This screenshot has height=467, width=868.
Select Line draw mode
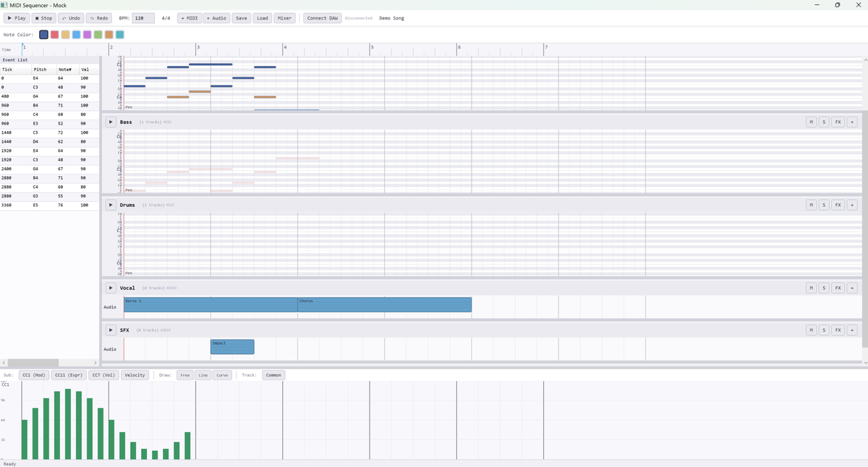point(204,375)
